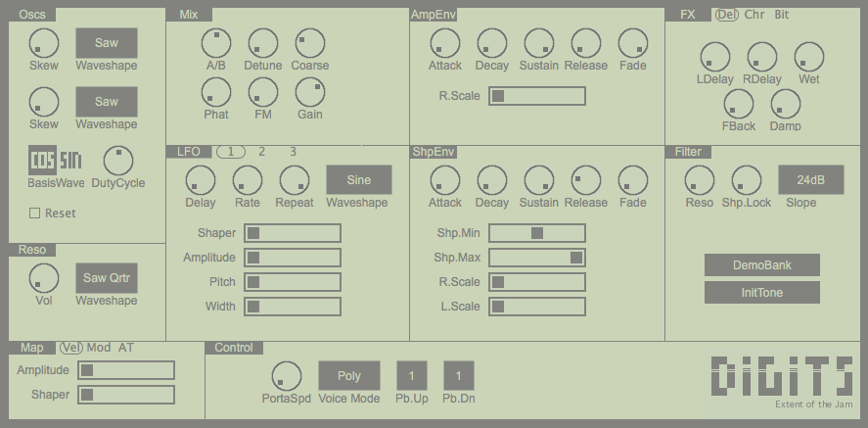
Task: Select LFO number 2
Action: click(x=261, y=152)
